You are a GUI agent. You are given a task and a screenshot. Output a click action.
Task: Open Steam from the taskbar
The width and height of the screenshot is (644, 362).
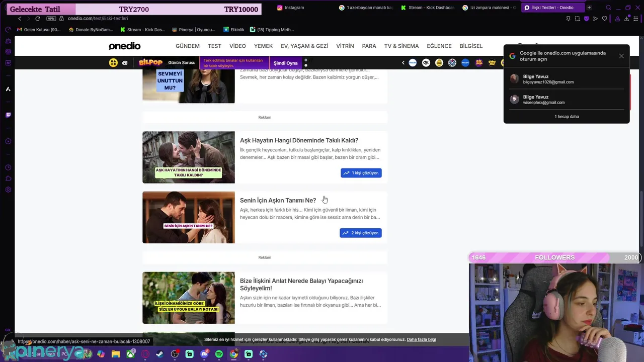pos(159,354)
